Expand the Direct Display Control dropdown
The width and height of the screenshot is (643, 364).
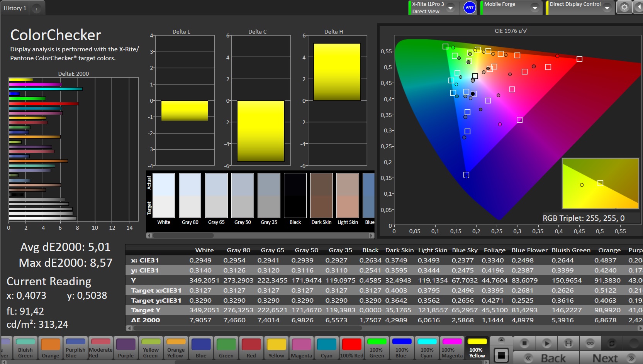(x=607, y=8)
